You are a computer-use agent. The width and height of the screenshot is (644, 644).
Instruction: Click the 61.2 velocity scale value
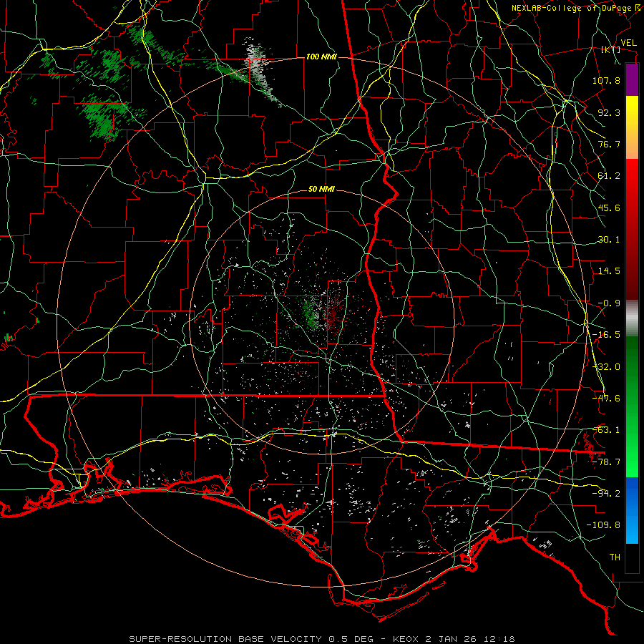(609, 176)
